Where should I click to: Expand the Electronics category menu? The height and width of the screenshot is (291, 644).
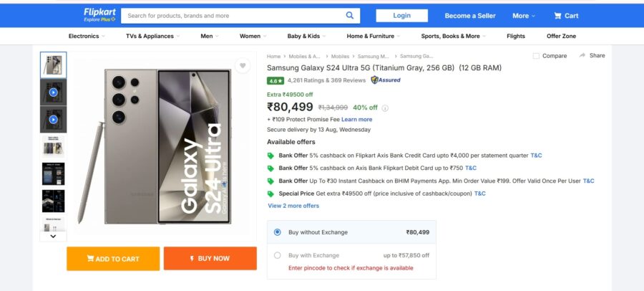[87, 36]
